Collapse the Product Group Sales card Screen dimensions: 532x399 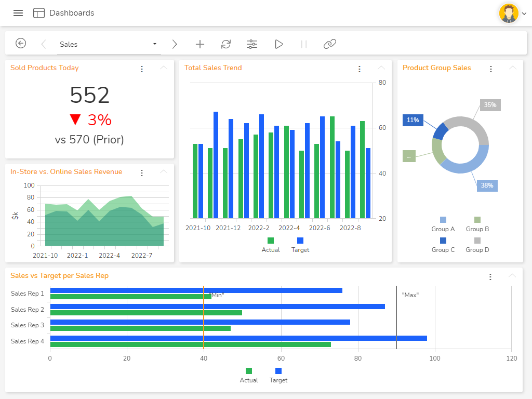pos(513,68)
